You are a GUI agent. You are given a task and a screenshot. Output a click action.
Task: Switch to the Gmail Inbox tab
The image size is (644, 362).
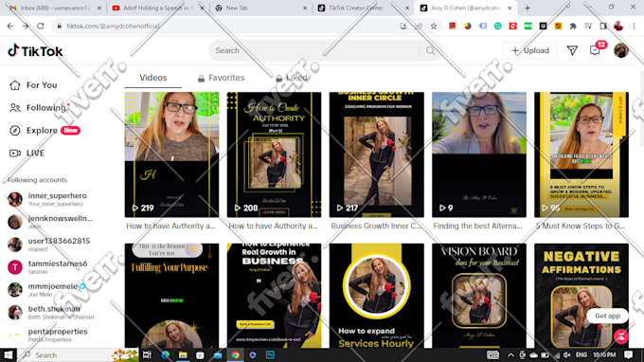click(x=56, y=8)
